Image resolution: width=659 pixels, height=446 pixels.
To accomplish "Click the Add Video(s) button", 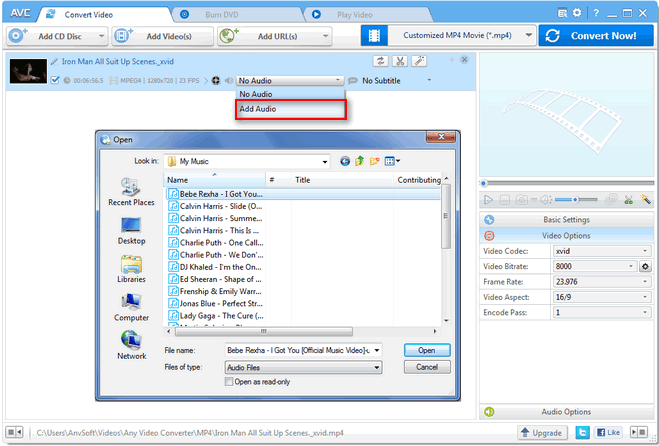I will (x=163, y=36).
